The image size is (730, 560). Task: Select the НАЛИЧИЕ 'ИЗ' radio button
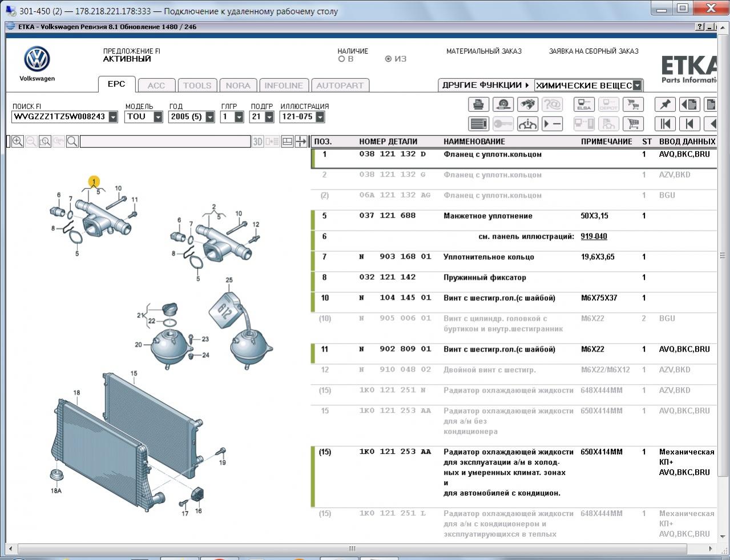pos(388,59)
